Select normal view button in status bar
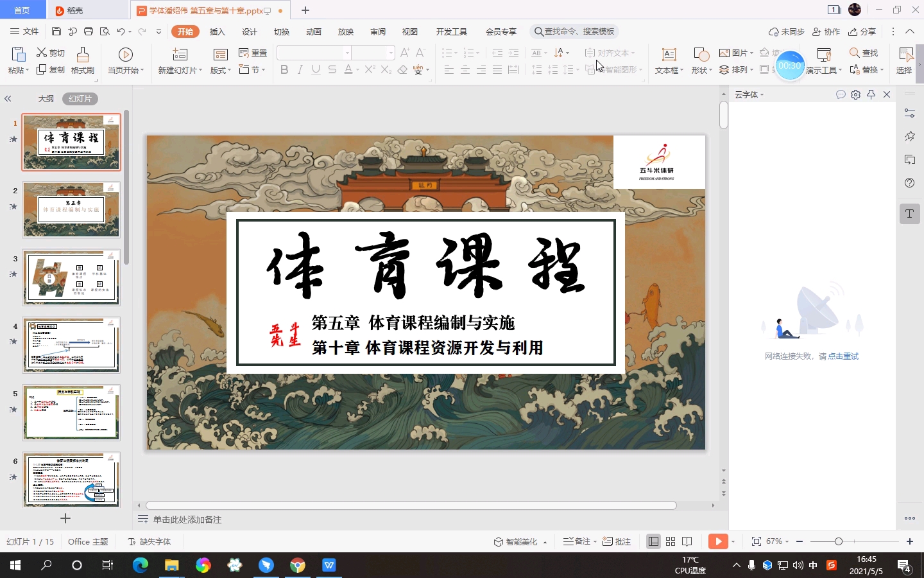Screen dimensions: 924x578 click(x=653, y=541)
